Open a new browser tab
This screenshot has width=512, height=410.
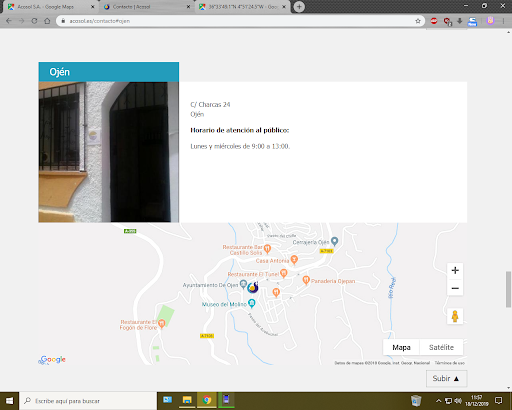tap(299, 7)
